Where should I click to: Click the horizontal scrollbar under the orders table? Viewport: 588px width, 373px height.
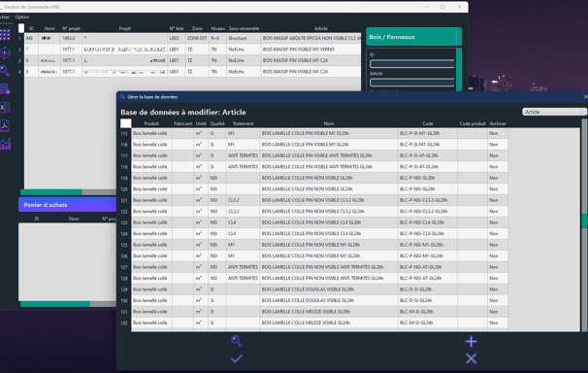(68, 192)
